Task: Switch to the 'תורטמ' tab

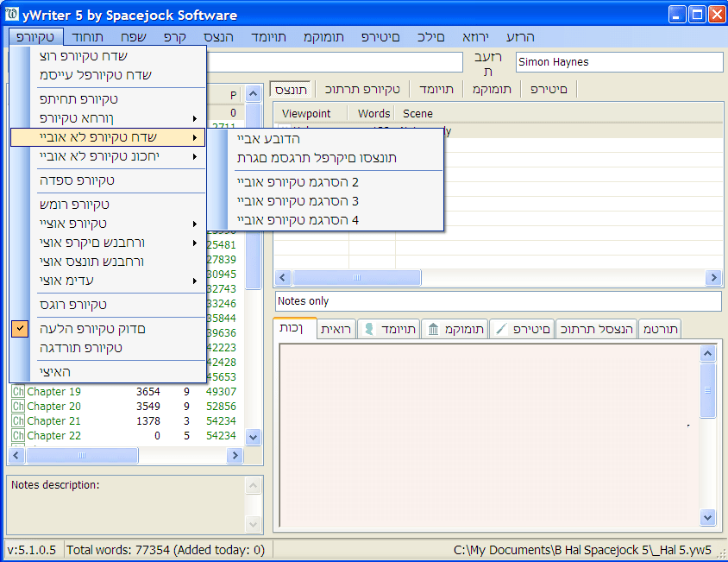Action: click(x=660, y=329)
